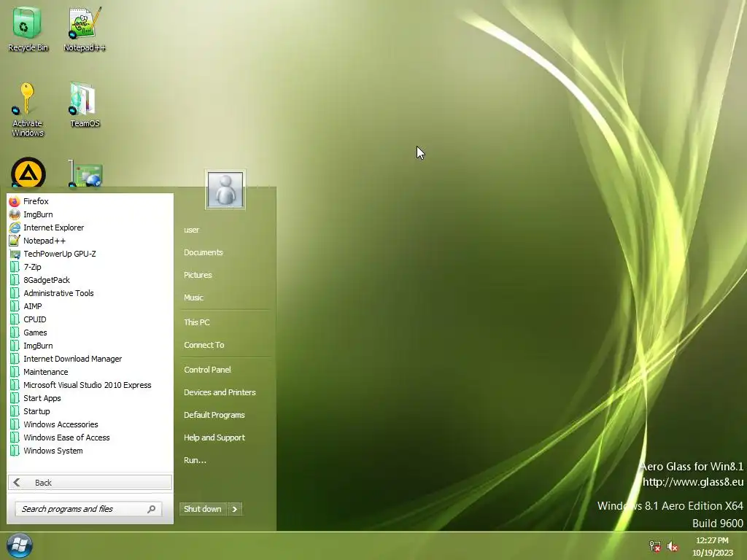Open Documents from the start menu
Image resolution: width=747 pixels, height=560 pixels.
pos(204,252)
